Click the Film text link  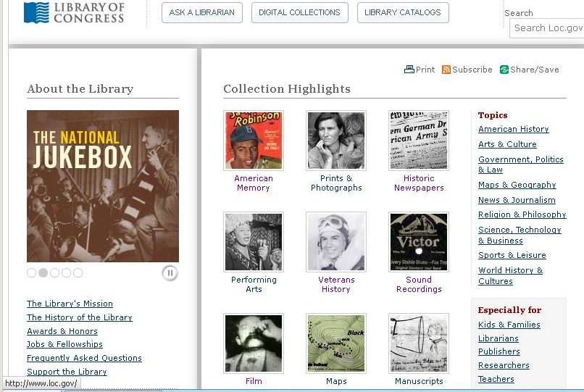point(254,381)
